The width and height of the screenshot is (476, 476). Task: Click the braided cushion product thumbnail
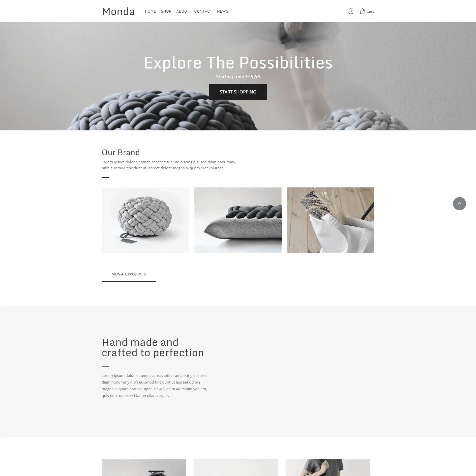pyautogui.click(x=238, y=220)
